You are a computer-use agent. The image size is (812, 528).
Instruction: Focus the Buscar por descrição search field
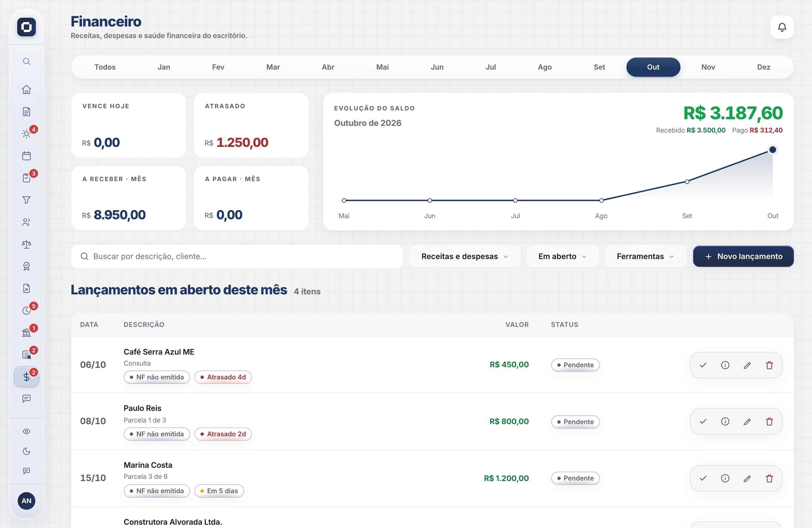pos(237,257)
